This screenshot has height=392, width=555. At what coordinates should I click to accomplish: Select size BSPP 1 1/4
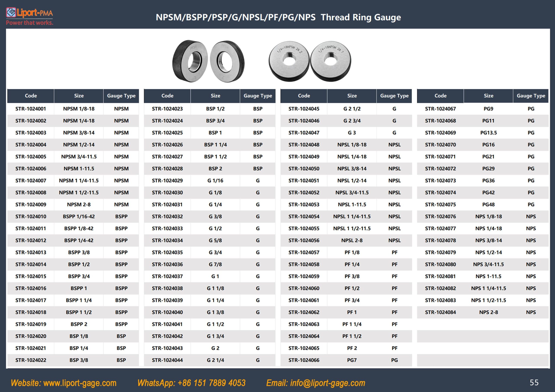pyautogui.click(x=79, y=300)
